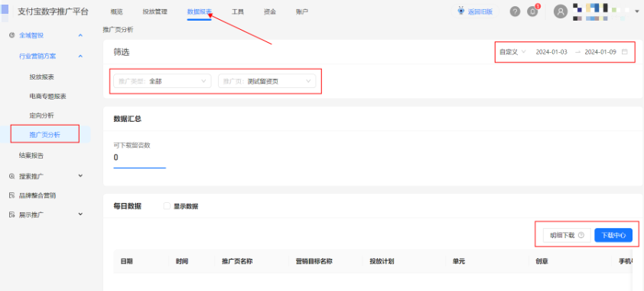Viewport: 644px width, 291px height.
Task: Click the 2024-01-09 end date field
Action: (x=600, y=52)
